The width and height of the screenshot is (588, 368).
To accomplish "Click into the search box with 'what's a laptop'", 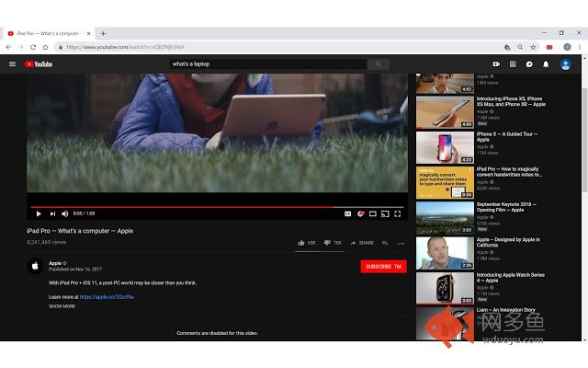I will coord(267,64).
